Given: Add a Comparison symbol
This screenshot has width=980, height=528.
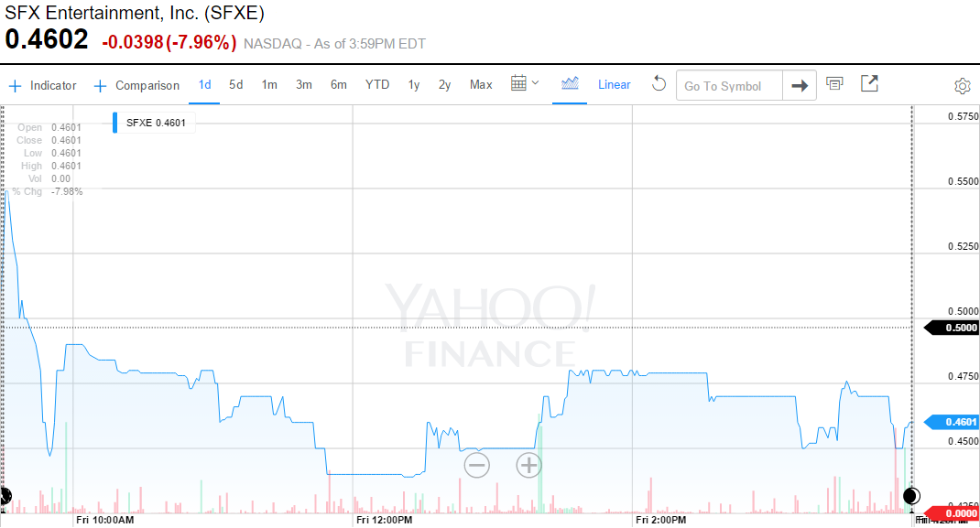Looking at the screenshot, I should coord(136,85).
